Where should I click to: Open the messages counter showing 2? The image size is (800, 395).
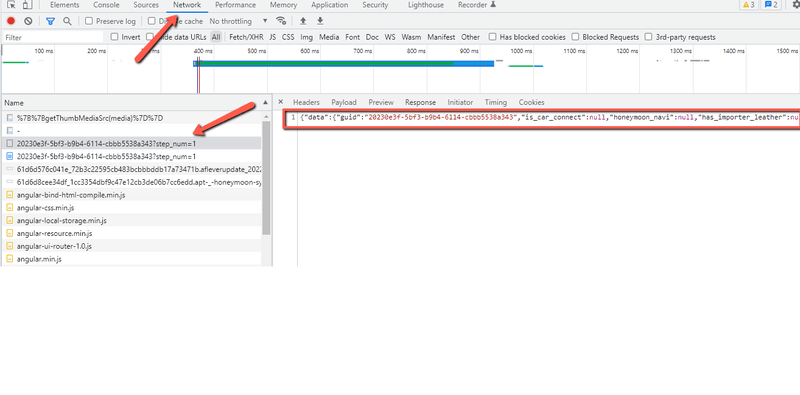771,5
